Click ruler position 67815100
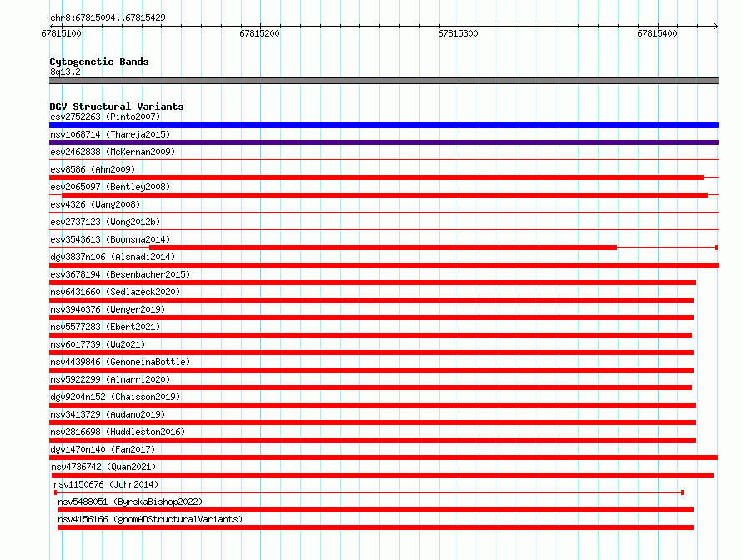742x560 pixels. [61, 33]
